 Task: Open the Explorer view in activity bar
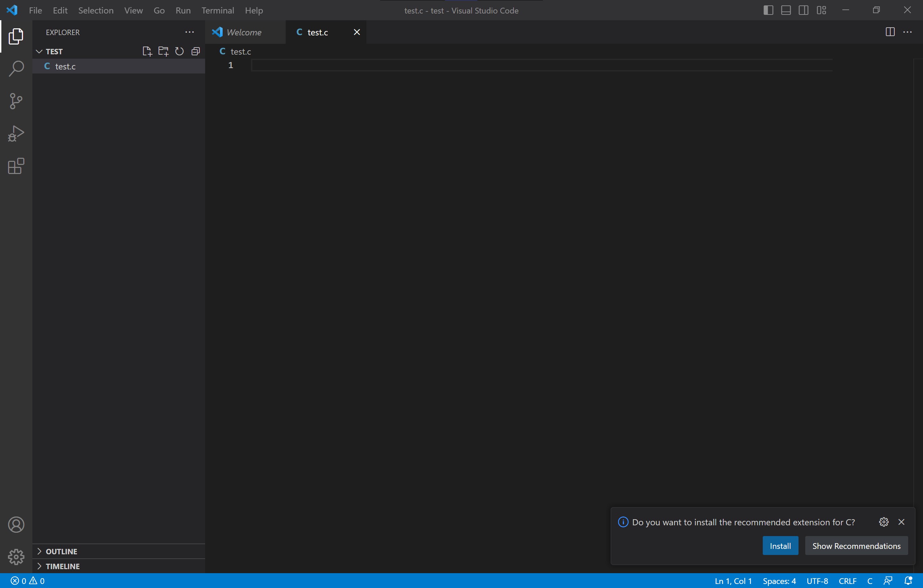tap(16, 36)
